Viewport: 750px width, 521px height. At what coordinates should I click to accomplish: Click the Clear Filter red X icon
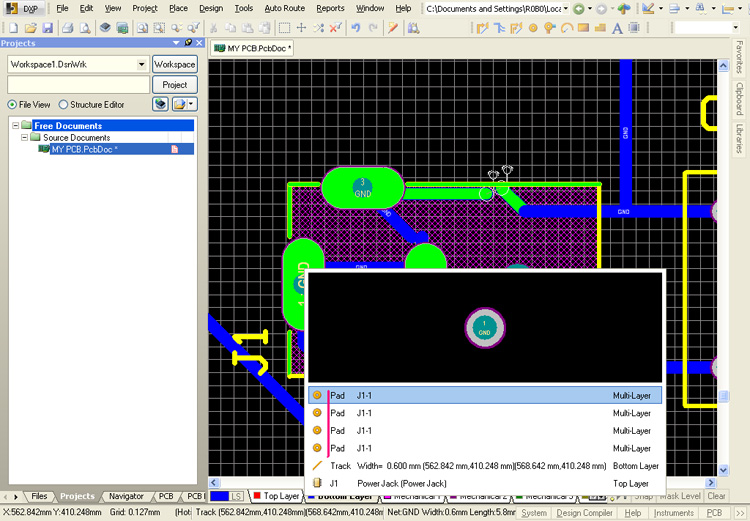pos(335,28)
